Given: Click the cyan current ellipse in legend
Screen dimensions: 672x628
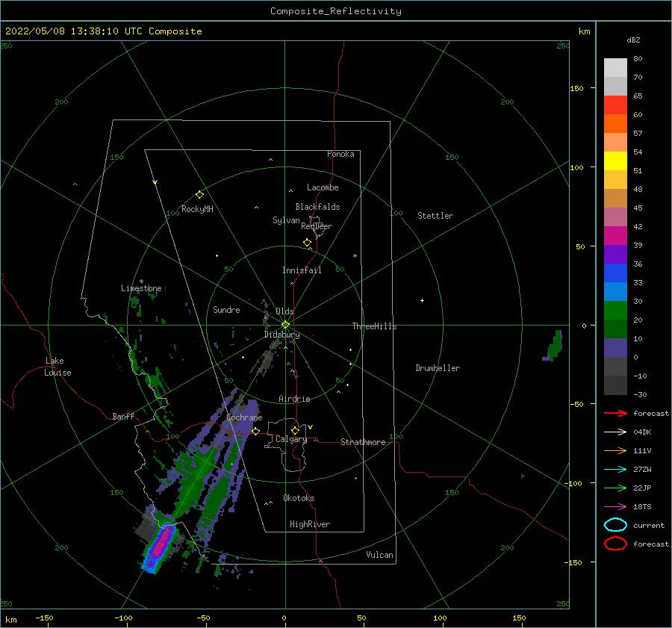Looking at the screenshot, I should click(x=615, y=525).
